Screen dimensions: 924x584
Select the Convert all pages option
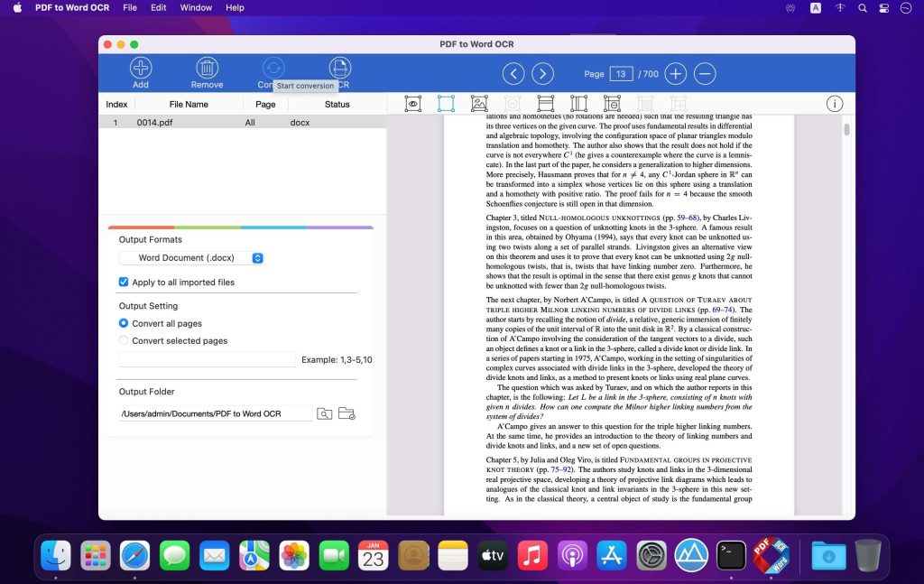click(x=124, y=323)
